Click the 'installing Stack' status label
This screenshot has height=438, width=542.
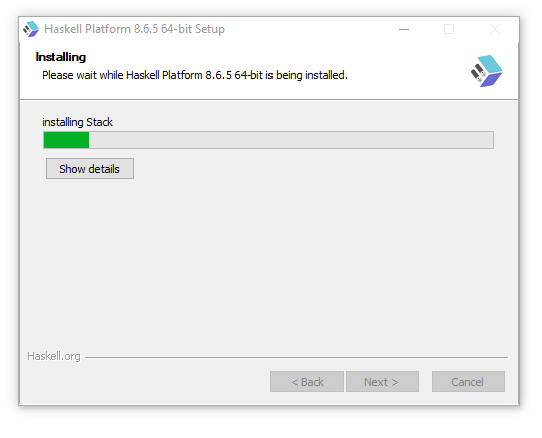point(77,122)
